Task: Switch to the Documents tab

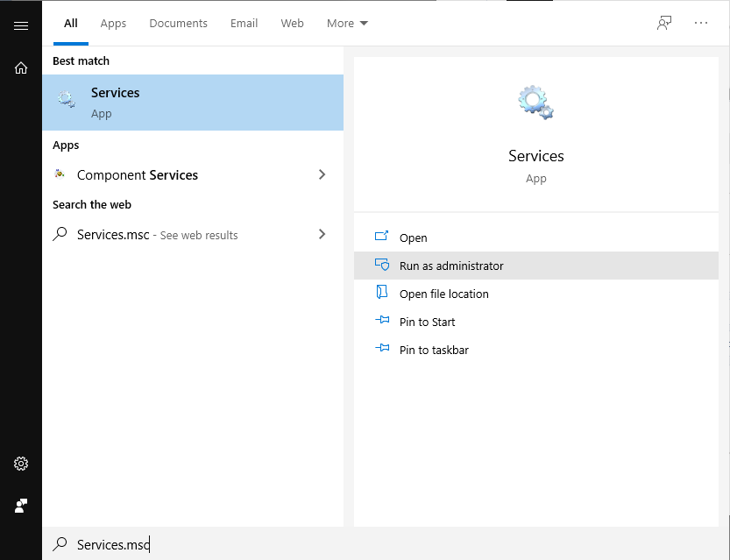Action: click(x=178, y=23)
